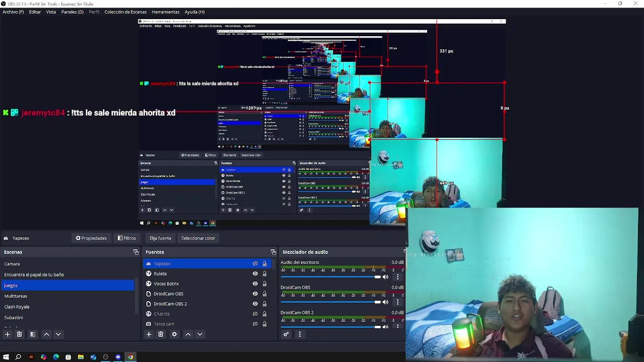Open Microsoft Store from taskbar
Screen dimensions: 644x362
[68, 357]
